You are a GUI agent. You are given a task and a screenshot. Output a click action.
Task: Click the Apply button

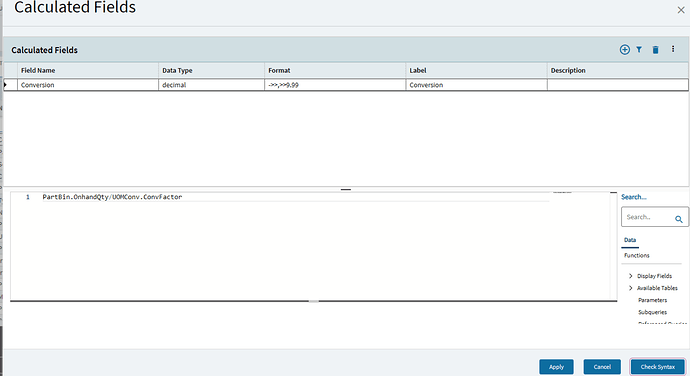coord(556,367)
